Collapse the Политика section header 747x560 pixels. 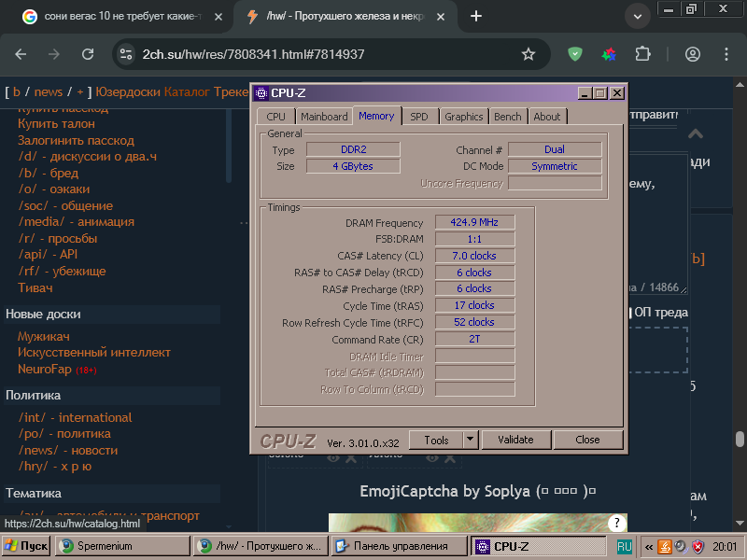click(x=112, y=396)
